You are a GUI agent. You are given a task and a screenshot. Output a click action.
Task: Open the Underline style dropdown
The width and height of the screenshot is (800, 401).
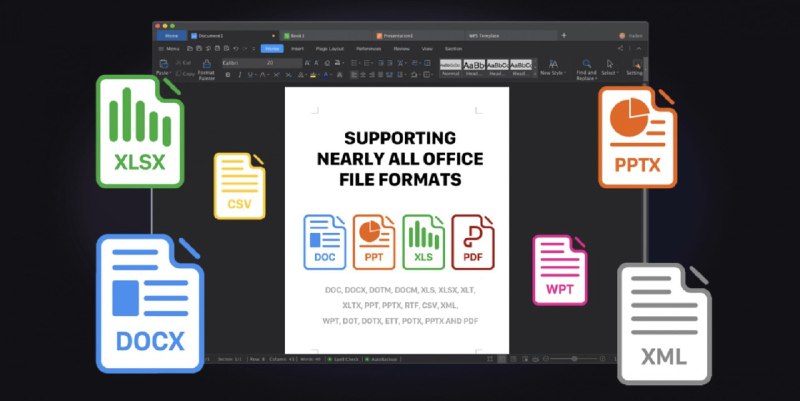pyautogui.click(x=257, y=75)
